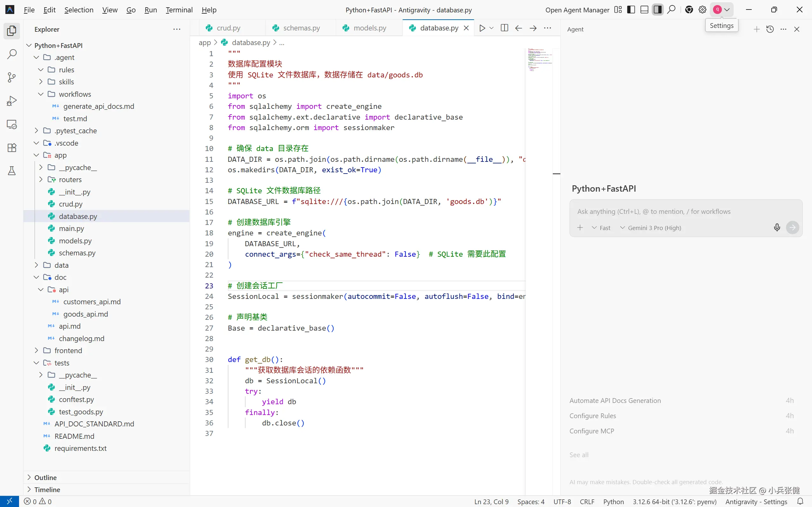The image size is (812, 507).
Task: Open Run and Debug view
Action: [12, 101]
